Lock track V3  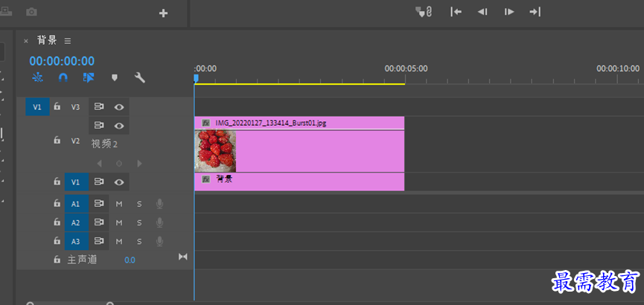point(57,106)
